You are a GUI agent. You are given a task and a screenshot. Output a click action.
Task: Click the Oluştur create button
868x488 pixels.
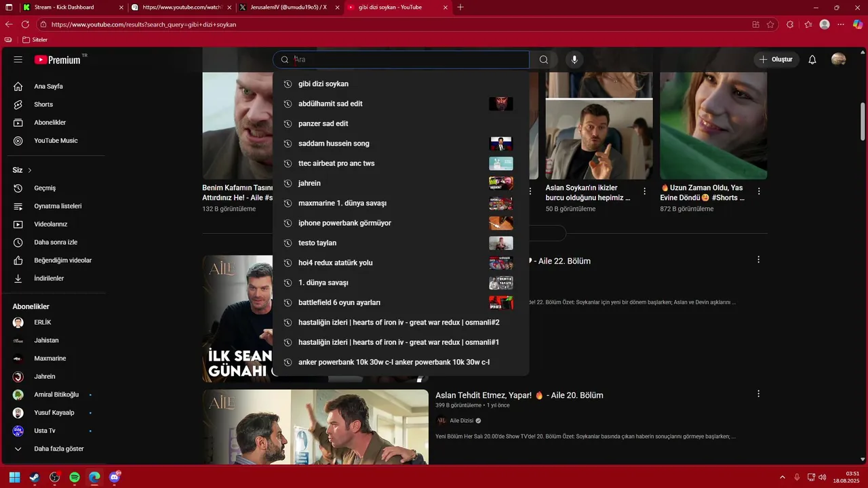click(x=776, y=60)
